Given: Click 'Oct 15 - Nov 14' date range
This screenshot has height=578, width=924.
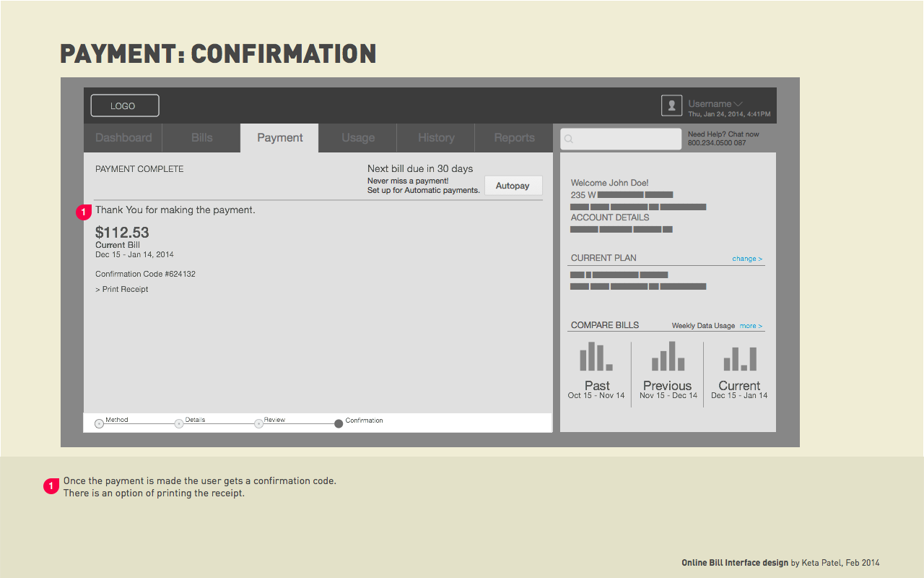Looking at the screenshot, I should [x=596, y=395].
